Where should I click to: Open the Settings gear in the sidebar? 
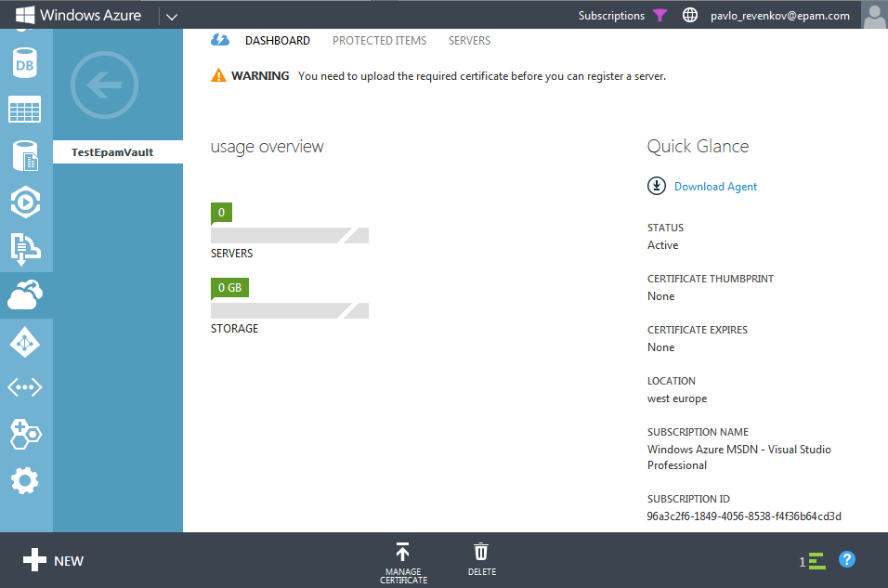point(25,480)
